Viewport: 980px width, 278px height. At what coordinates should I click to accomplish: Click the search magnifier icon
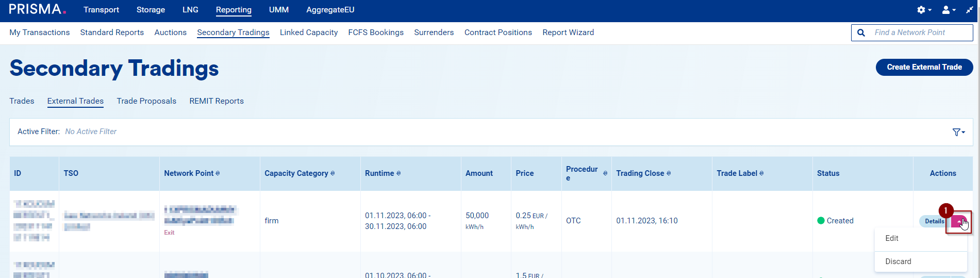pos(861,32)
